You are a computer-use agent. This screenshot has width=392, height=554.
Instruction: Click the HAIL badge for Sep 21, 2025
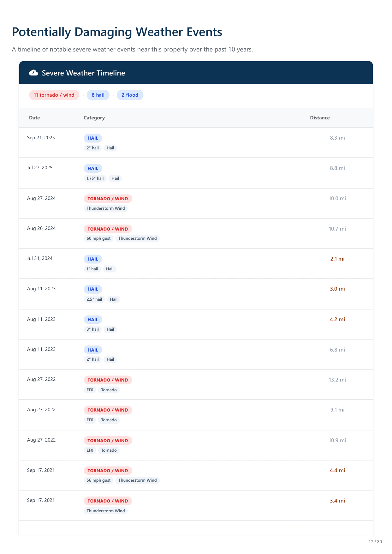[x=93, y=138]
